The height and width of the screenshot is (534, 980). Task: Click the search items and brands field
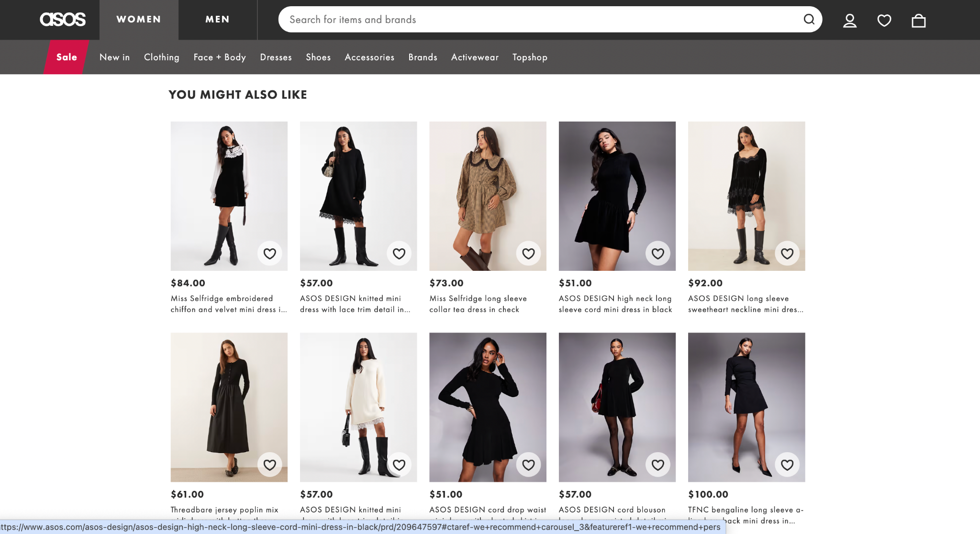point(541,20)
